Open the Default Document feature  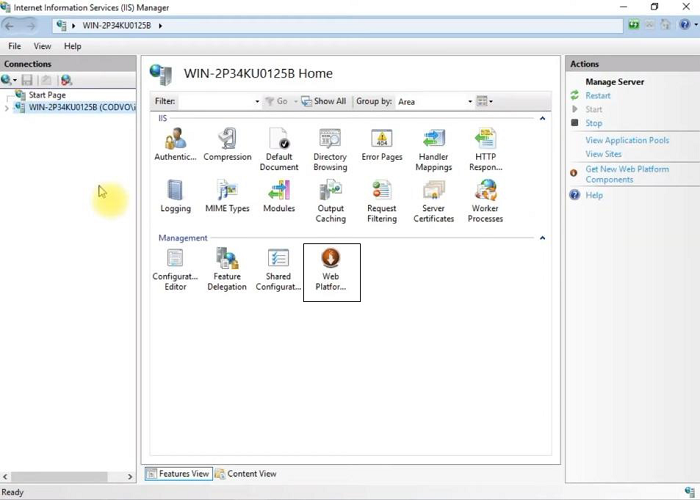[x=279, y=149]
